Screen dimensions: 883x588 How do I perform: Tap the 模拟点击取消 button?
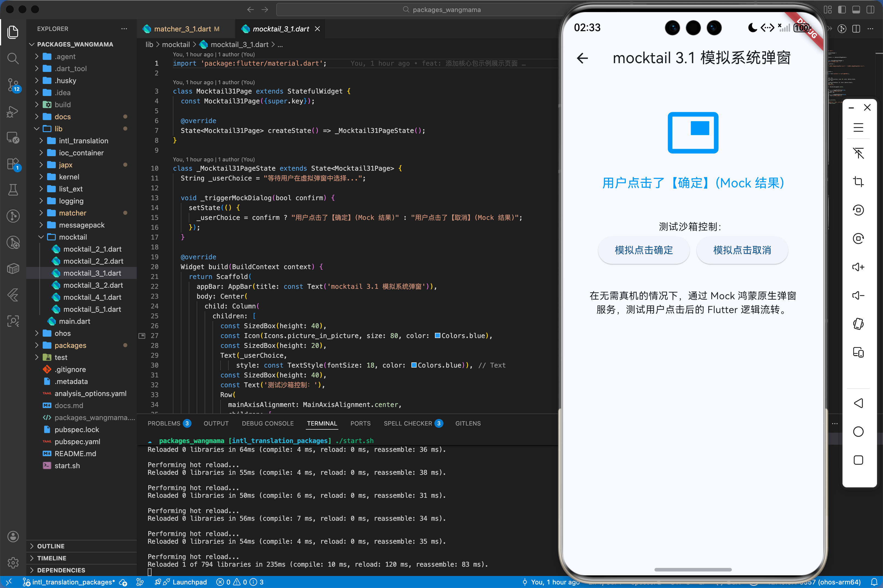click(x=742, y=250)
